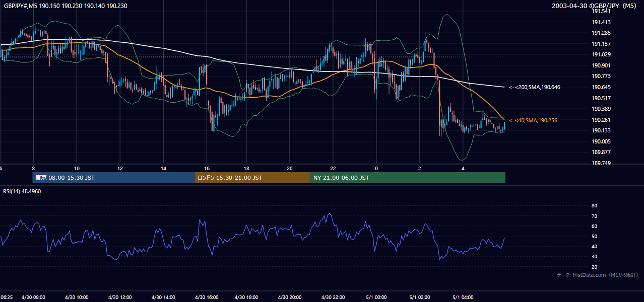
Task: Click the 190.901 price axis label
Action: tap(601, 65)
